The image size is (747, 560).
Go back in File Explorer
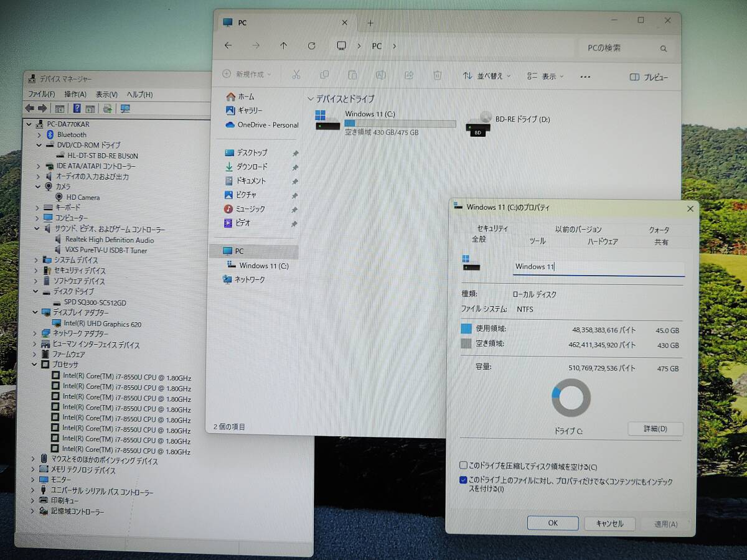click(228, 45)
